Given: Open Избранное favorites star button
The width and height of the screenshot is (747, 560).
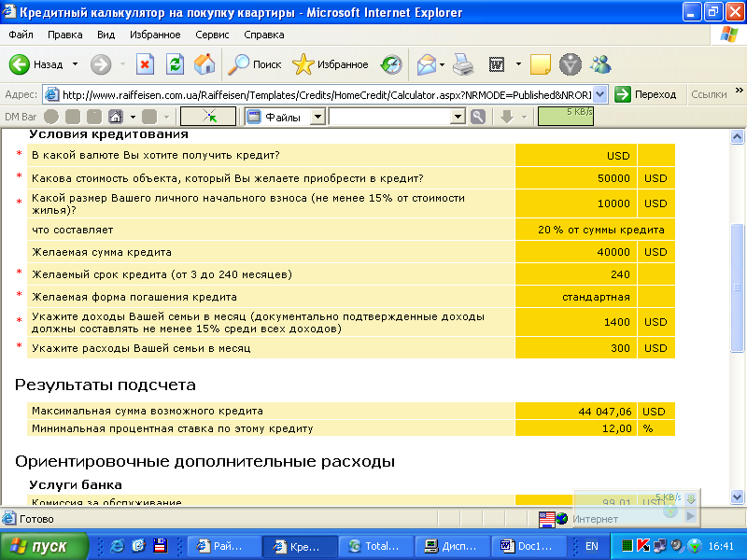Looking at the screenshot, I should (331, 64).
